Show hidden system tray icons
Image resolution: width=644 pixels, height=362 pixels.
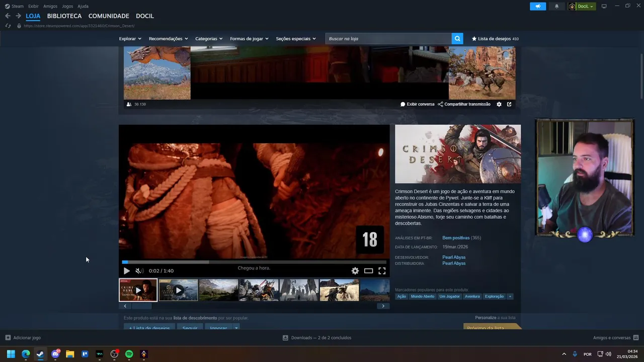(x=564, y=354)
